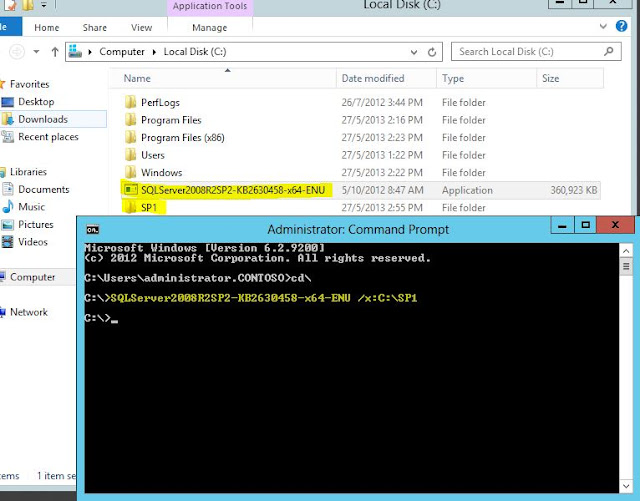Click the Pictures library icon

pyautogui.click(x=7, y=225)
